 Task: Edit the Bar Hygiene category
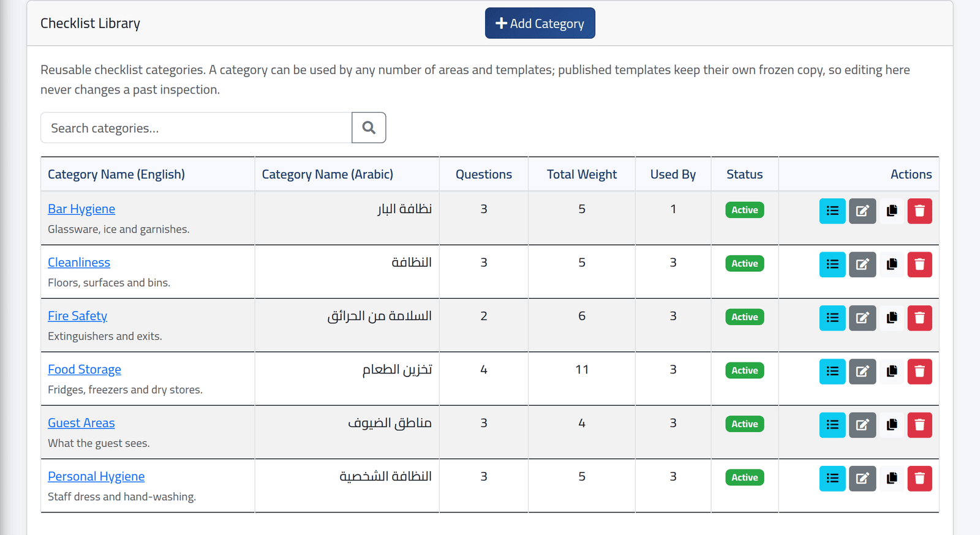click(862, 211)
